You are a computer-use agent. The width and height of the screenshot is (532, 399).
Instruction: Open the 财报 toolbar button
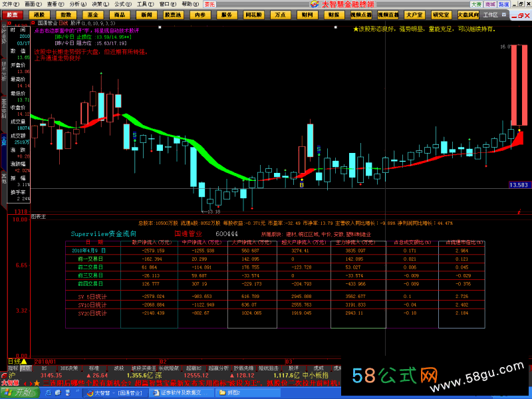[334, 15]
